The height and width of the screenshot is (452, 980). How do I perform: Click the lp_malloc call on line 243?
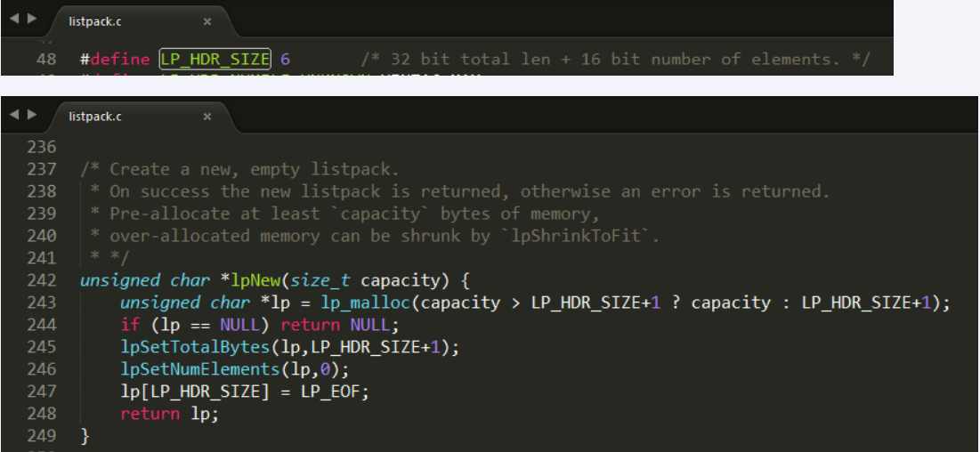(x=365, y=303)
